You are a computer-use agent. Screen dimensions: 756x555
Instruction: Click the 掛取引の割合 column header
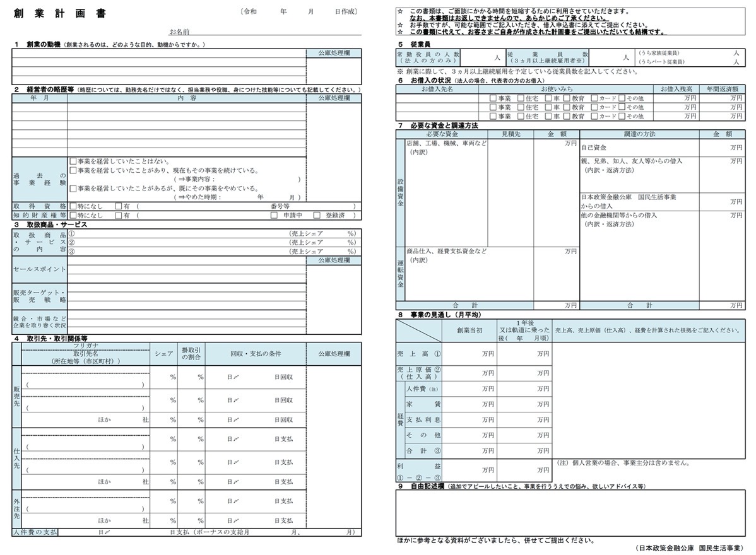(191, 354)
